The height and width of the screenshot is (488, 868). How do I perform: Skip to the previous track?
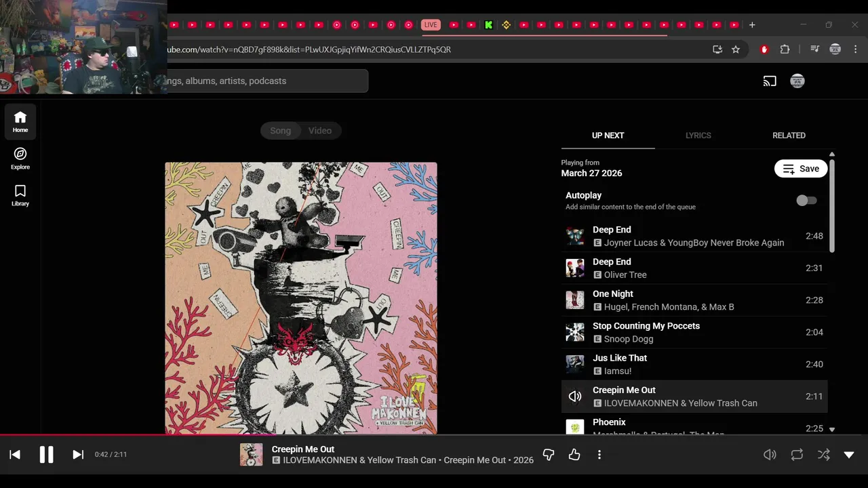click(15, 455)
